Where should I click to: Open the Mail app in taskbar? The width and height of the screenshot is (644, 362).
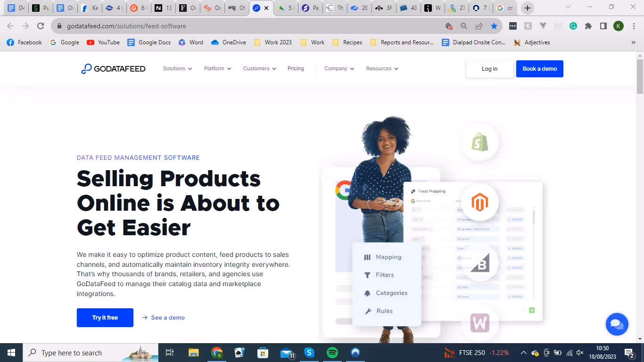coord(287,353)
